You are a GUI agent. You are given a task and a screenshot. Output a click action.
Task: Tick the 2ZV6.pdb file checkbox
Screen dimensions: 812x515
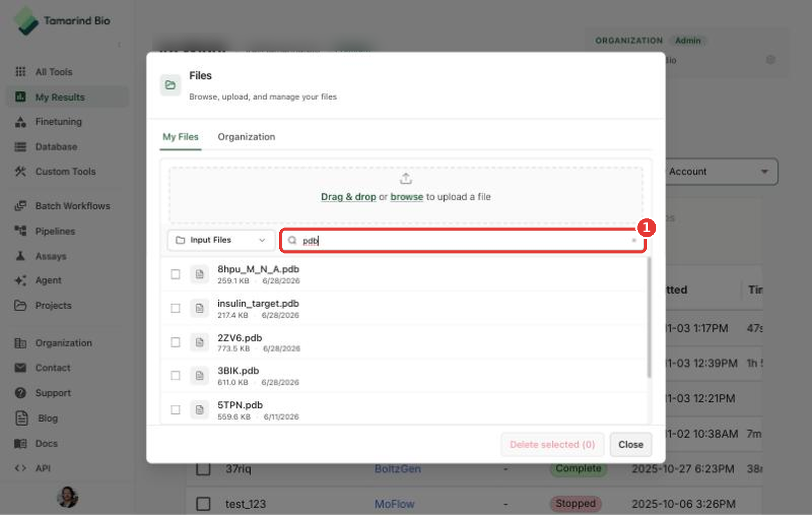(x=175, y=342)
